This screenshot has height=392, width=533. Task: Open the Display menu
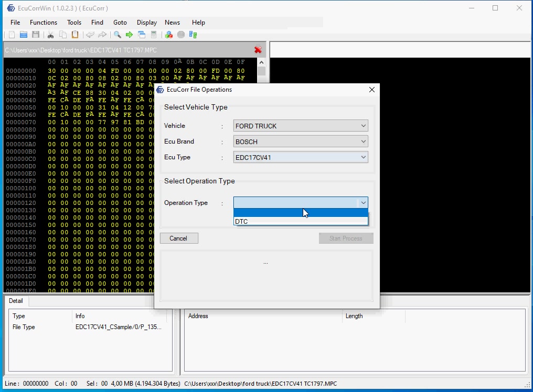(147, 23)
